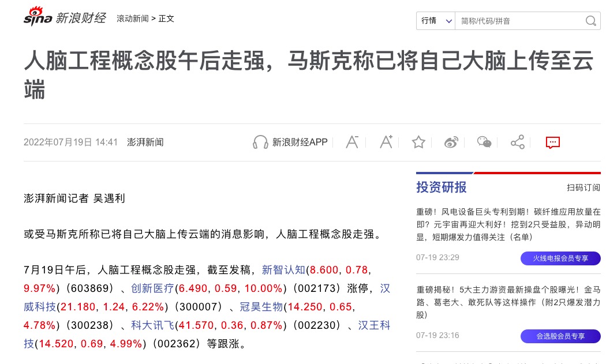
Task: Open the red comments bubble icon
Action: (x=553, y=142)
